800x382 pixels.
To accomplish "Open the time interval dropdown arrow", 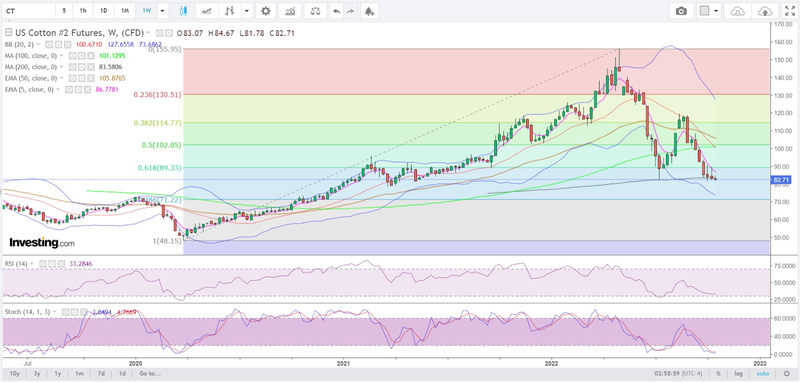I will [162, 10].
